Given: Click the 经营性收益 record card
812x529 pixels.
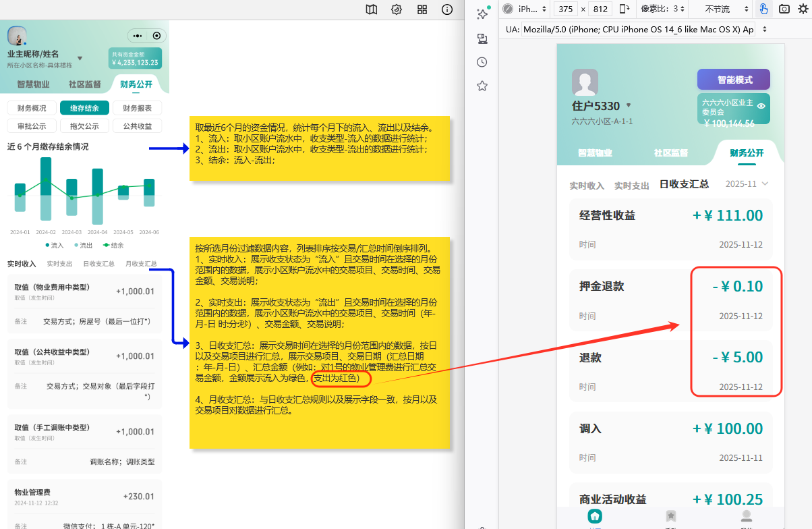Looking at the screenshot, I should click(x=671, y=230).
